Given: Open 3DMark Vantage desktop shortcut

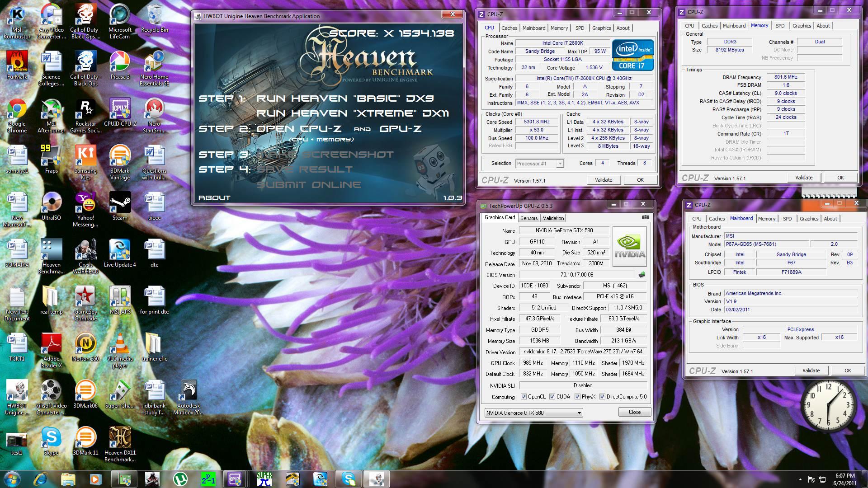Looking at the screenshot, I should click(x=120, y=163).
